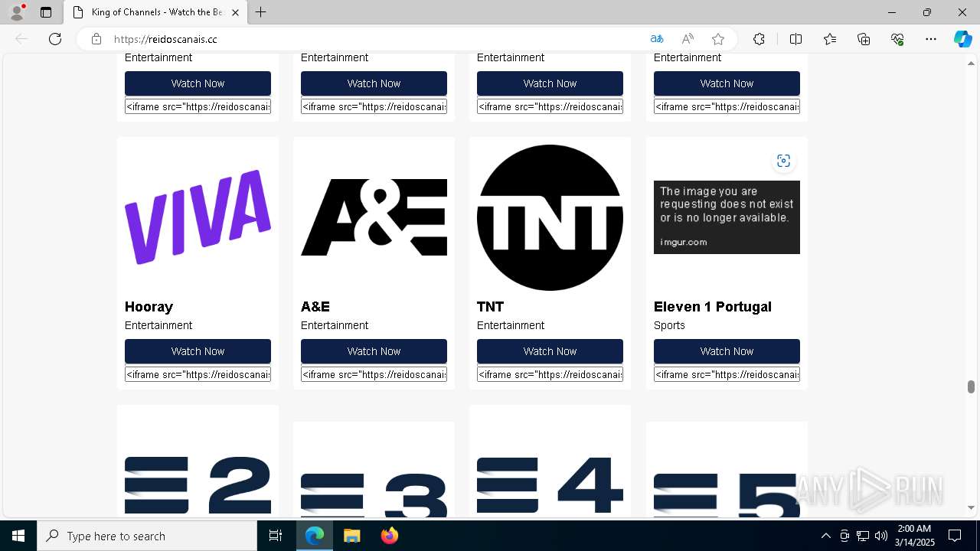The image size is (980, 551).
Task: Launch Firefox from the taskbar
Action: [389, 536]
